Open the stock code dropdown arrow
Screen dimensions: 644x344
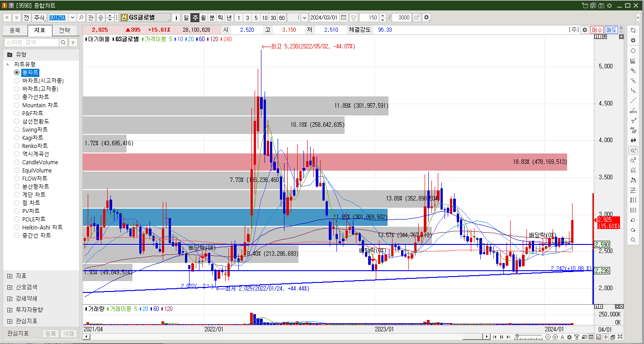[71, 18]
